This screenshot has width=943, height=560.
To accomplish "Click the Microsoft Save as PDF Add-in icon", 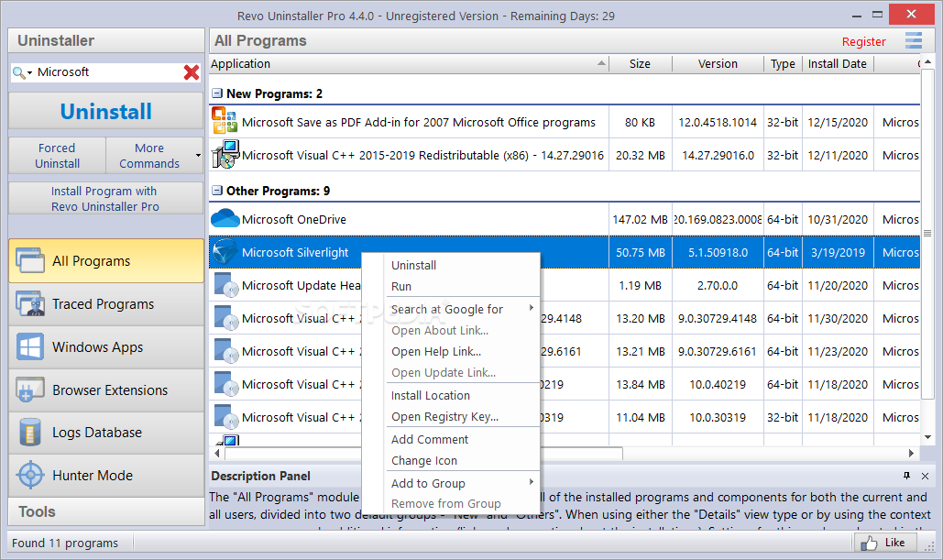I will pyautogui.click(x=225, y=120).
